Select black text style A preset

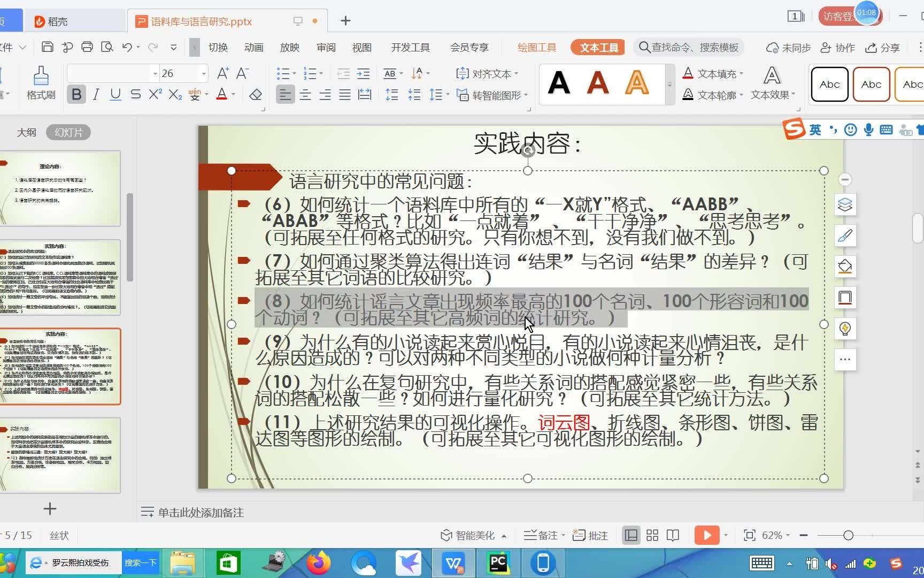(559, 83)
